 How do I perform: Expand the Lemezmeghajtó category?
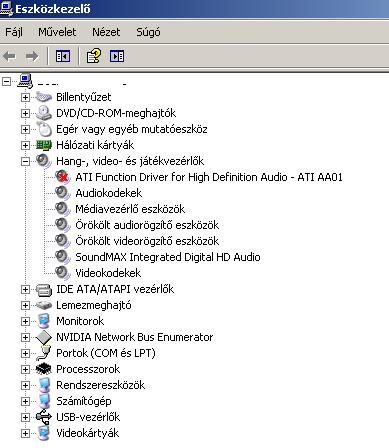tap(25, 305)
